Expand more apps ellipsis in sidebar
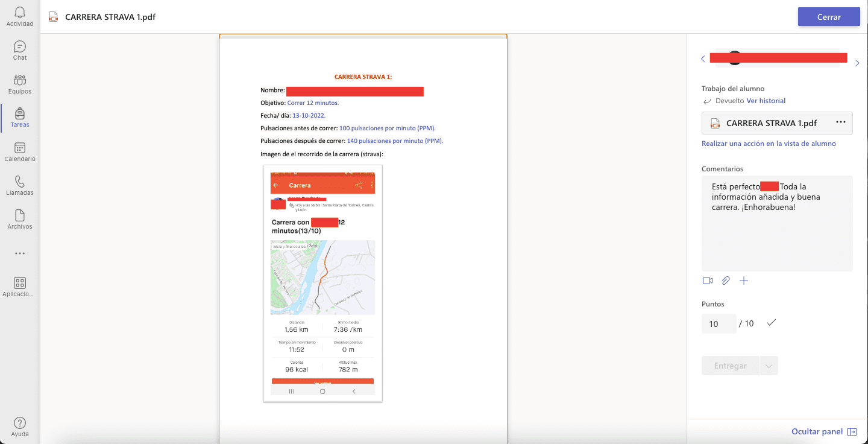Viewport: 868px width, 444px height. pyautogui.click(x=20, y=253)
